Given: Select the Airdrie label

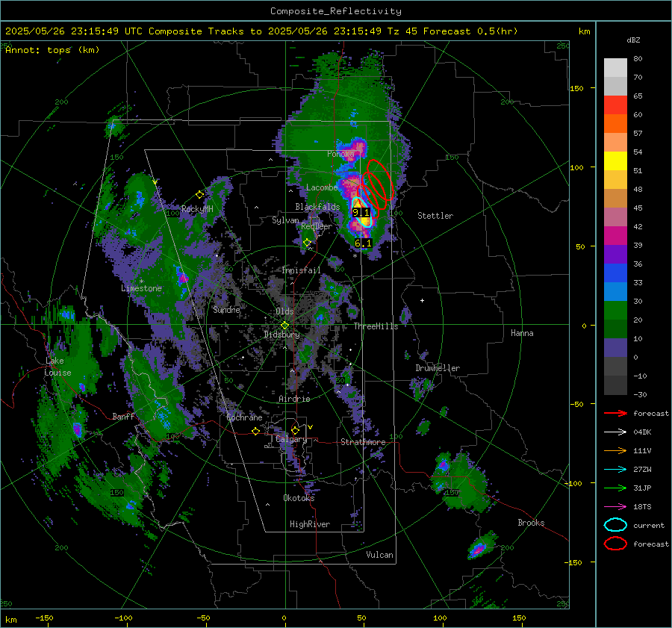Looking at the screenshot, I should [294, 399].
